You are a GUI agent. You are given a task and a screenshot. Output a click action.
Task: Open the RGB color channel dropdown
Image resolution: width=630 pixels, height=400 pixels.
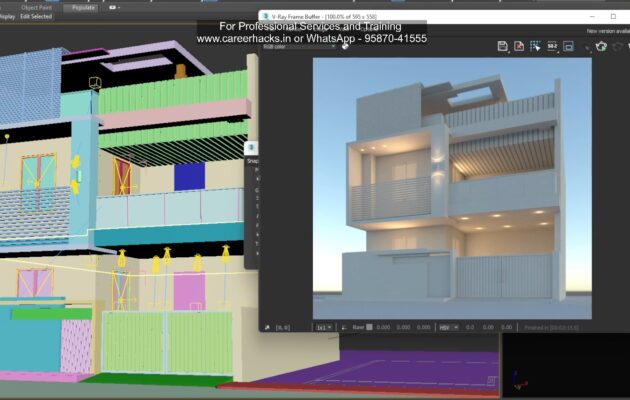click(x=310, y=46)
